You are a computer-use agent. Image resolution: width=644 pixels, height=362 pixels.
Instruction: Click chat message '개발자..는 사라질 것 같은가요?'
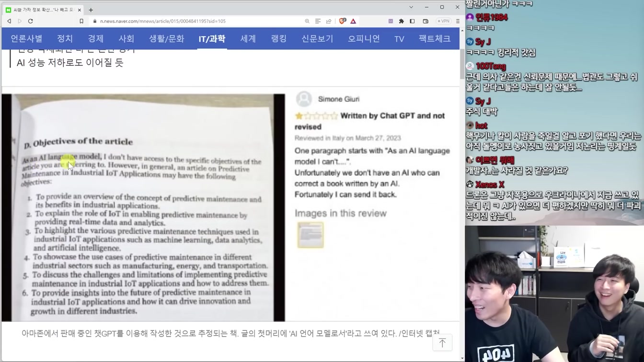(x=517, y=170)
